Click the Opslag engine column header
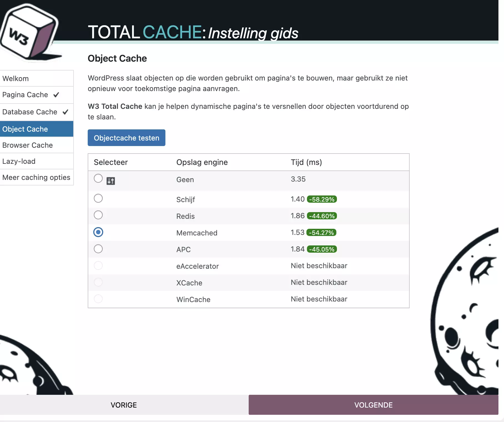The height and width of the screenshot is (422, 504). point(202,162)
